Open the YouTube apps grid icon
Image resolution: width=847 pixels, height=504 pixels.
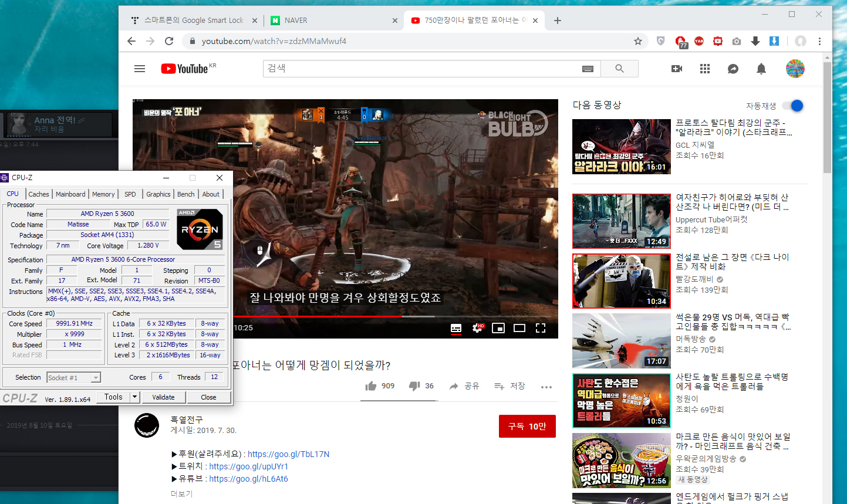pos(705,69)
